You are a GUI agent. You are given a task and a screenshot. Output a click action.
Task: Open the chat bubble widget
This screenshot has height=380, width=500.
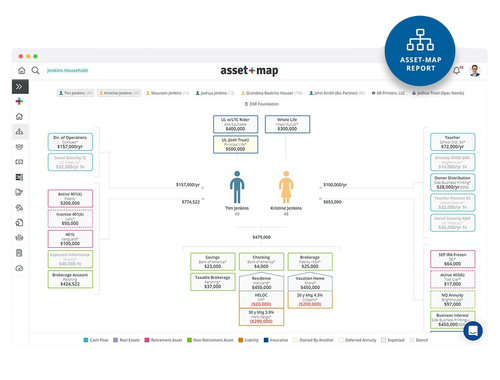pyautogui.click(x=473, y=331)
